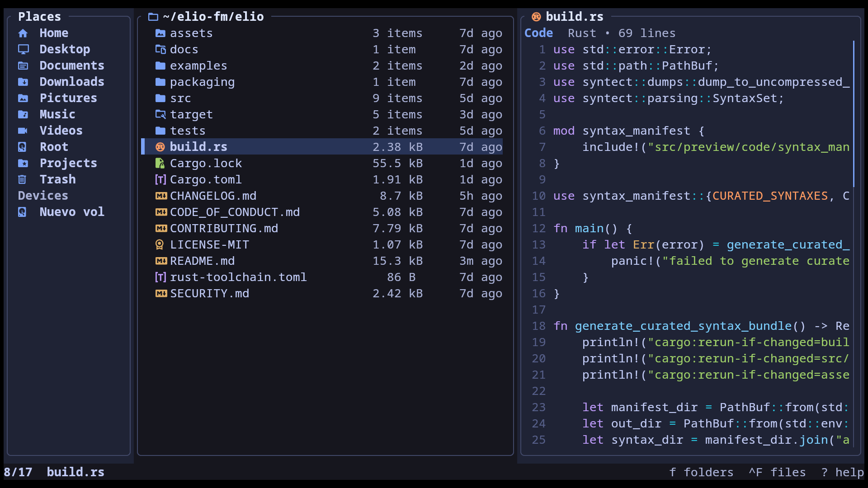
Task: Click the license ribbon icon beside LICENSE-MIT
Action: click(160, 245)
